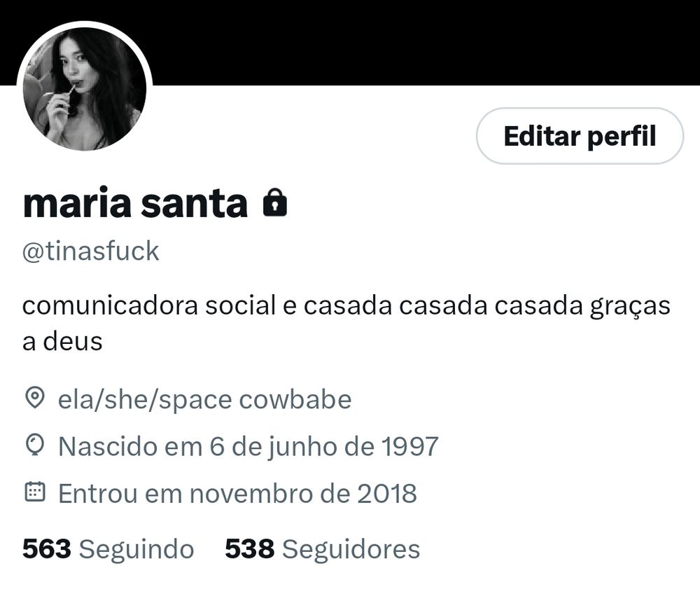Click the birth year 1997
The image size is (700, 608).
410,445
